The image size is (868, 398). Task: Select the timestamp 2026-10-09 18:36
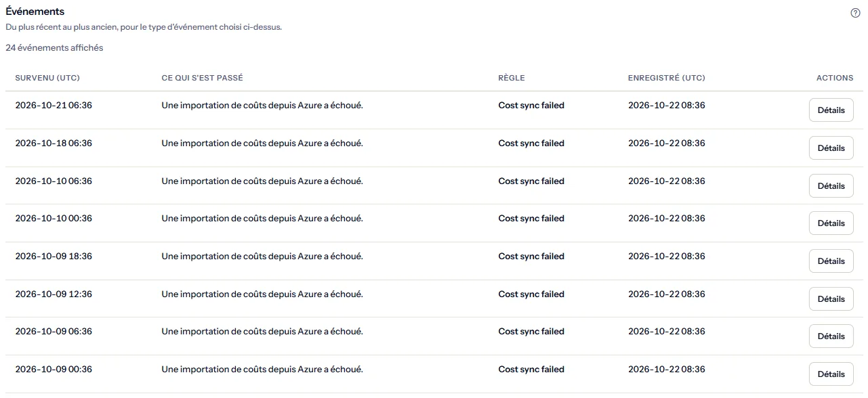[54, 257]
